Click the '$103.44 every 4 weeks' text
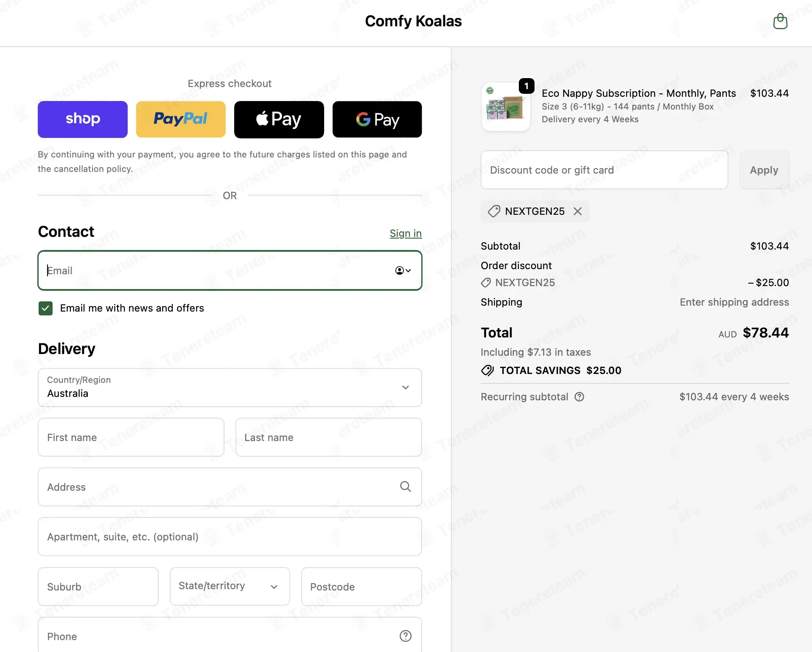The image size is (812, 652). (734, 397)
